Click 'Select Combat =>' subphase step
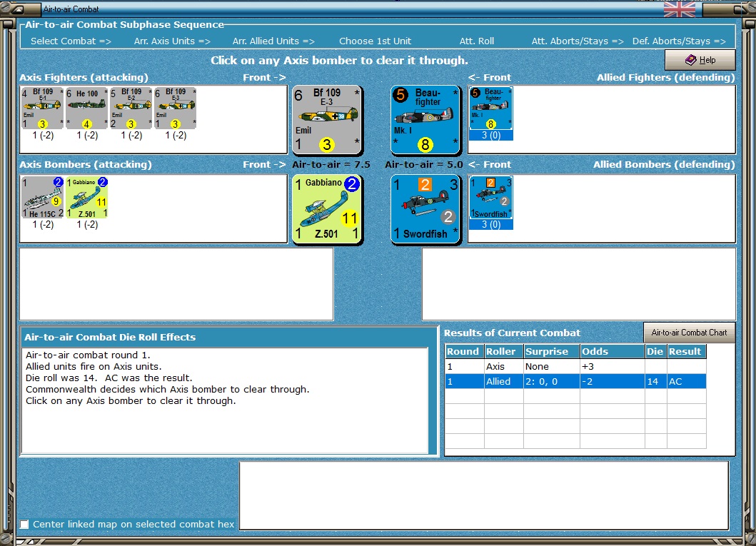Image resolution: width=756 pixels, height=546 pixels. (71, 41)
